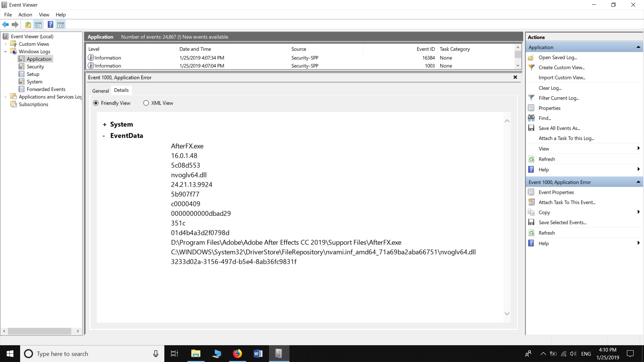
Task: Open the Details tab
Action: tap(122, 90)
